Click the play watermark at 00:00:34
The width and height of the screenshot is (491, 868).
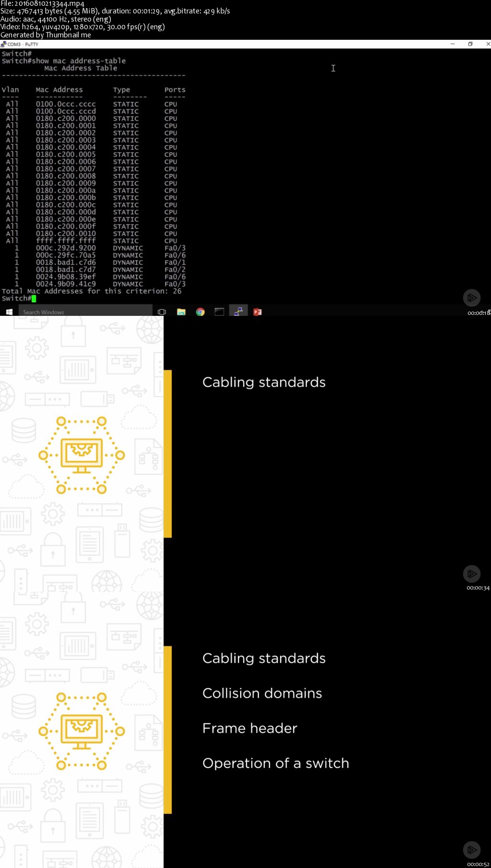[x=472, y=573]
